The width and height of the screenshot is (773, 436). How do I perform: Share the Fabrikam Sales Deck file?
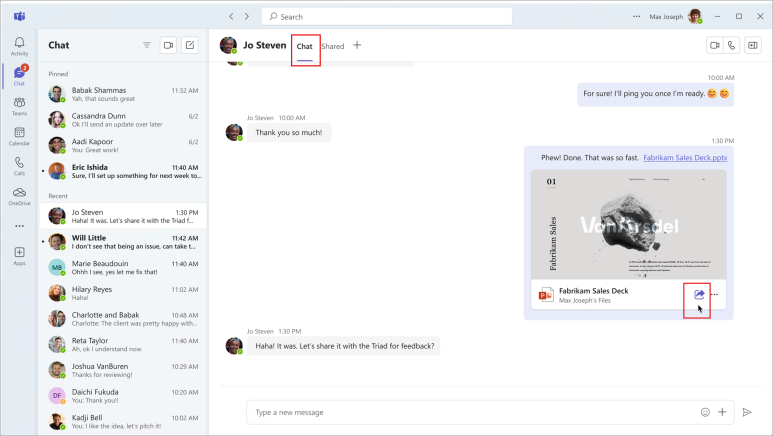click(x=699, y=293)
